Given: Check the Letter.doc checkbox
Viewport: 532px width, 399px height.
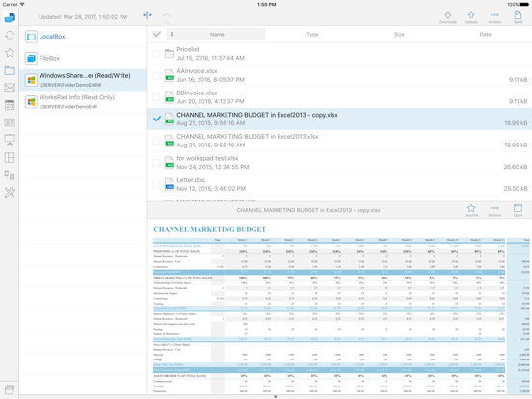Looking at the screenshot, I should click(x=156, y=184).
